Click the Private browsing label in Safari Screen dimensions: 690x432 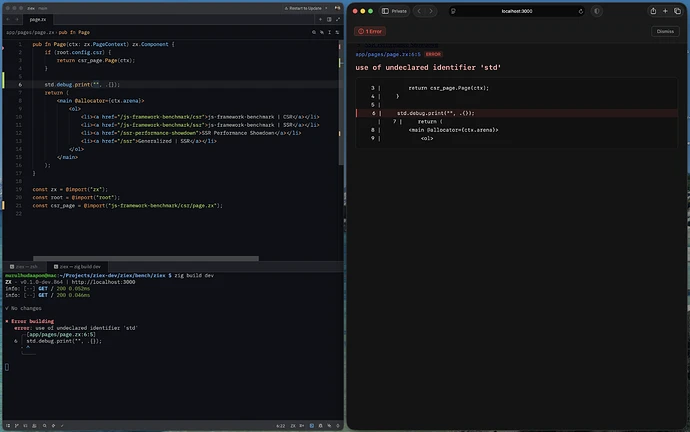coord(398,11)
